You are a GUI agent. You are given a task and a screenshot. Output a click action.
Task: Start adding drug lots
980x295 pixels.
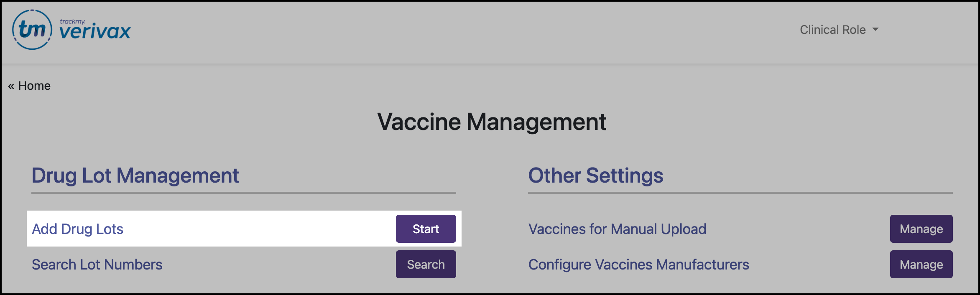tap(426, 229)
